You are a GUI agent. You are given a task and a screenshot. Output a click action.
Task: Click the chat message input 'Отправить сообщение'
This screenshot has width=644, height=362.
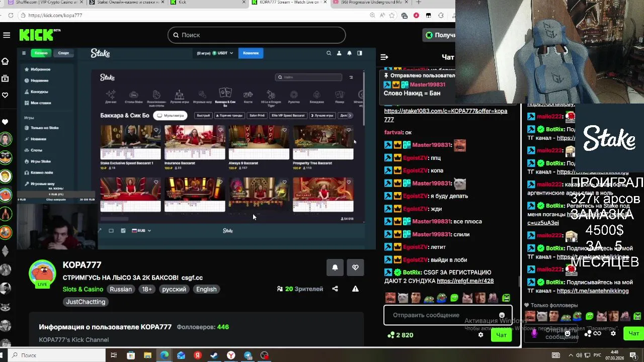point(448,315)
